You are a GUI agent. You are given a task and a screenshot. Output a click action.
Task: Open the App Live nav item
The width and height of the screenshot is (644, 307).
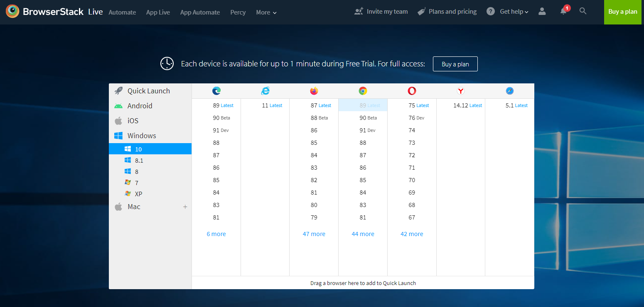coord(158,12)
